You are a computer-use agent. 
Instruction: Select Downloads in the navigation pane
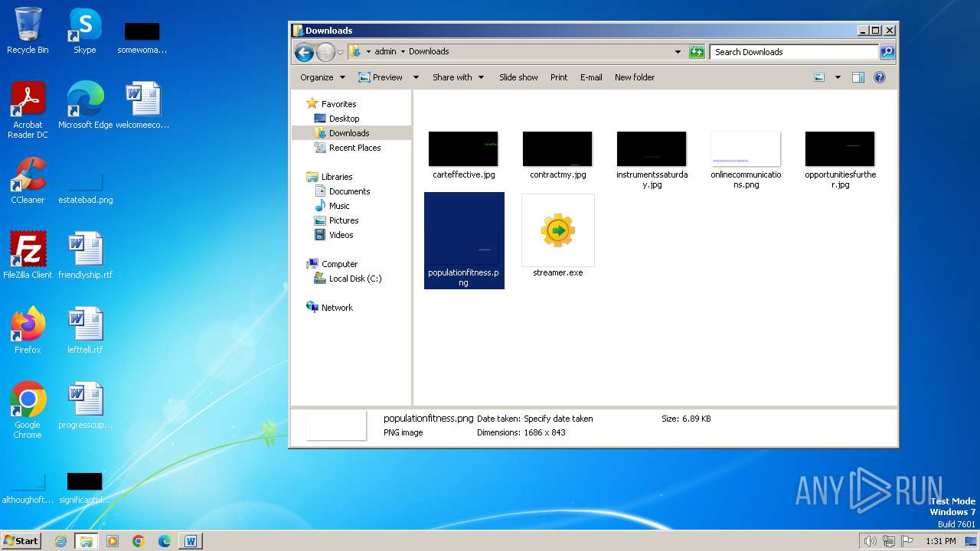pyautogui.click(x=349, y=133)
